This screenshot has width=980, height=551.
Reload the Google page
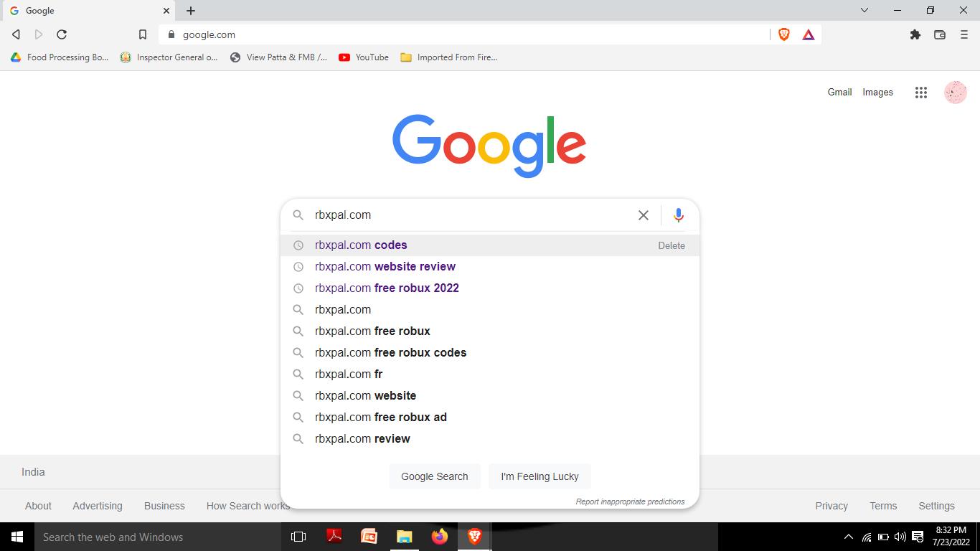click(62, 34)
